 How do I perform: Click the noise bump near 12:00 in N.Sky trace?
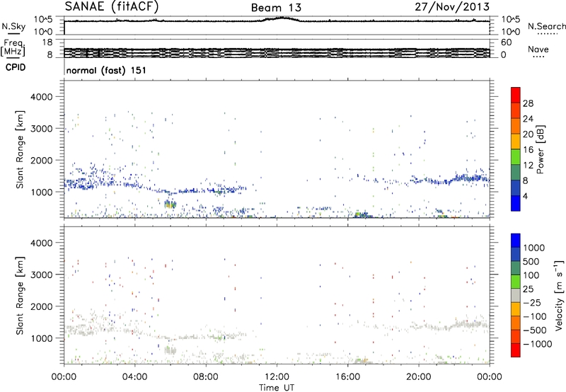click(x=282, y=18)
